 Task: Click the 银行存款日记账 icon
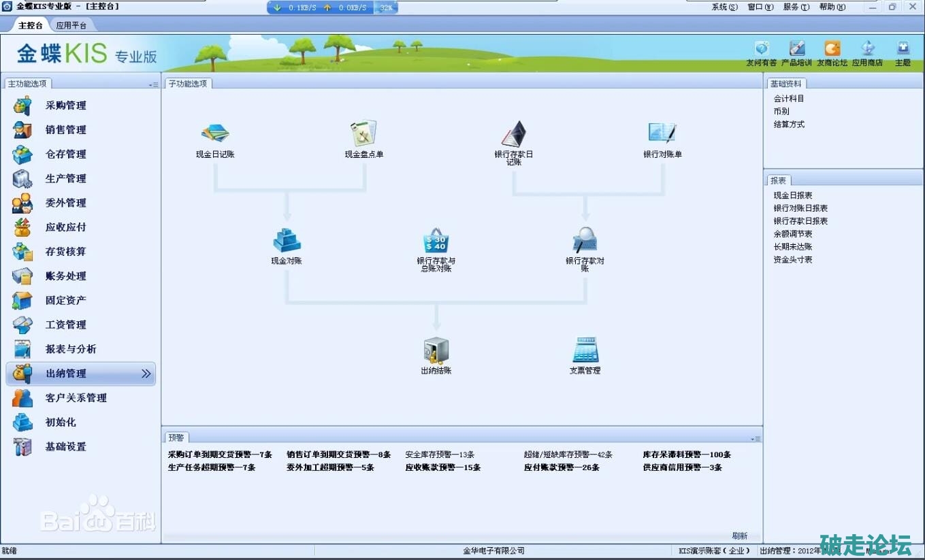coord(513,134)
